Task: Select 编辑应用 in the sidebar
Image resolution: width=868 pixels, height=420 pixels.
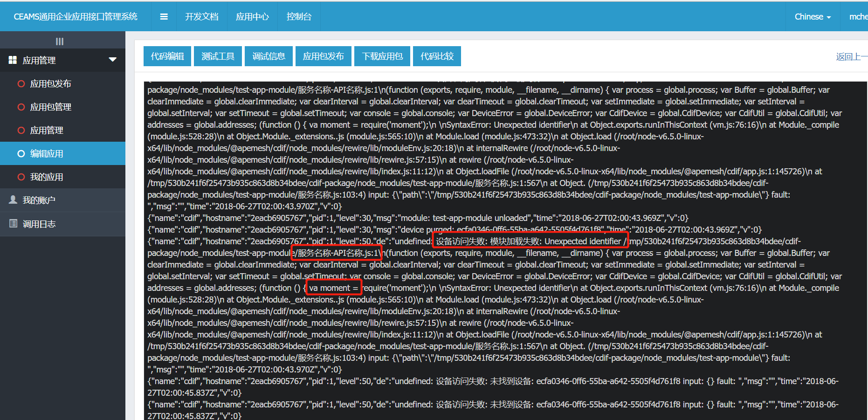Action: [x=62, y=154]
